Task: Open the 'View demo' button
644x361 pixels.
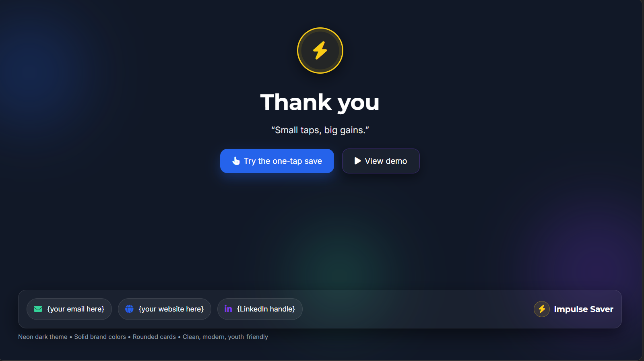Action: pyautogui.click(x=381, y=161)
